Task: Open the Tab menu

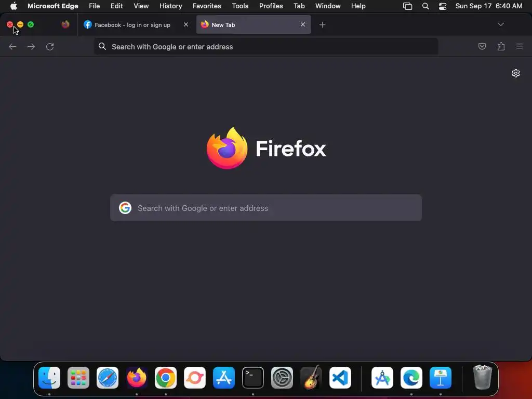Action: (x=299, y=6)
